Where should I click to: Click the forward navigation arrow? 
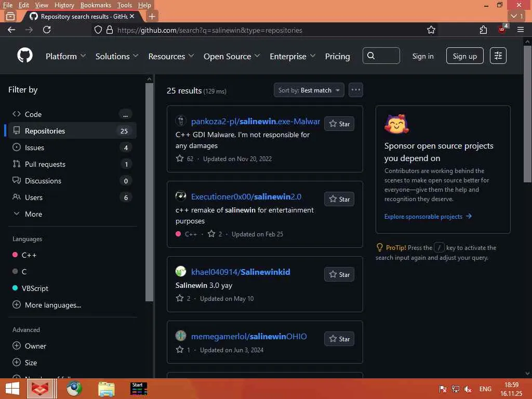[x=29, y=30]
